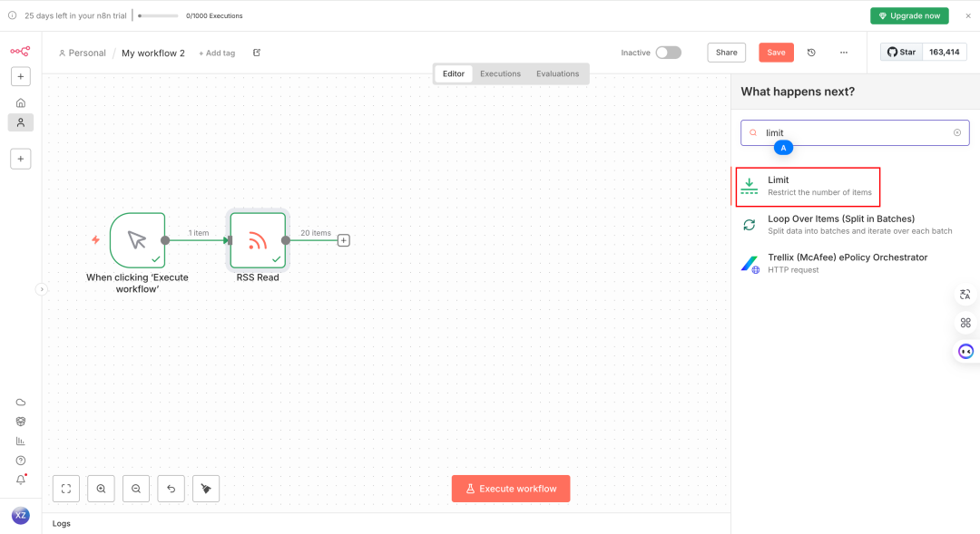Select the RSS Read node
Image resolution: width=980 pixels, height=534 pixels.
click(258, 240)
